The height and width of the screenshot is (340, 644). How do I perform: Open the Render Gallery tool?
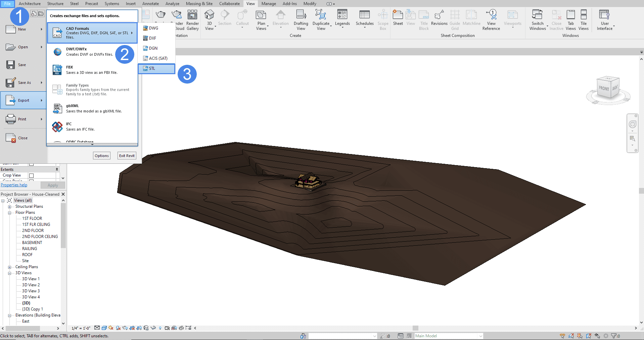pyautogui.click(x=192, y=20)
